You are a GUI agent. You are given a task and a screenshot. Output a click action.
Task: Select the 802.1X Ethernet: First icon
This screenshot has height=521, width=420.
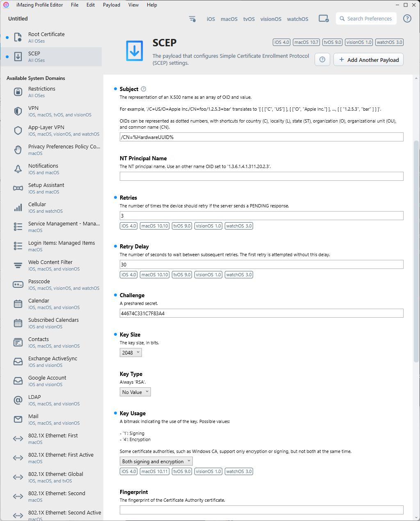18,439
